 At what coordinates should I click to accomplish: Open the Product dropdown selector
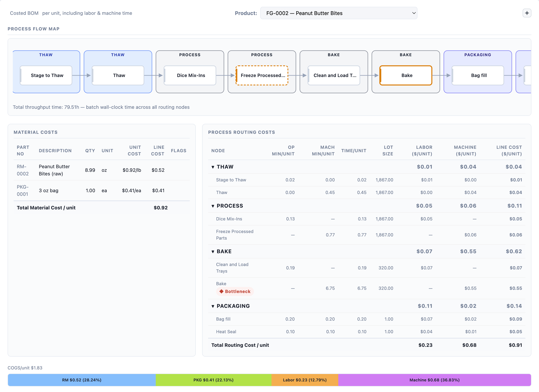click(x=339, y=13)
